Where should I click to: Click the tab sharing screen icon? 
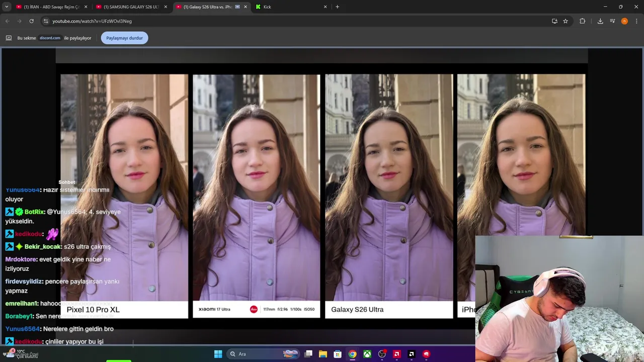(9, 38)
